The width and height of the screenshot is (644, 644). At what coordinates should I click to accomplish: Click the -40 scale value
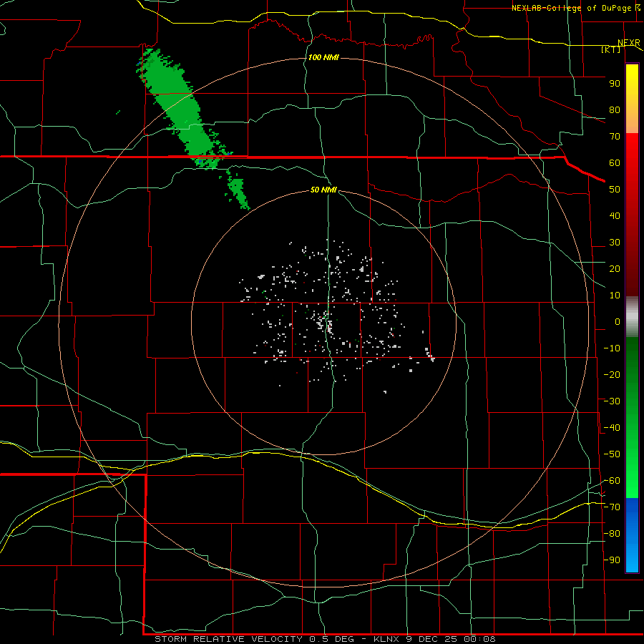[x=612, y=428]
